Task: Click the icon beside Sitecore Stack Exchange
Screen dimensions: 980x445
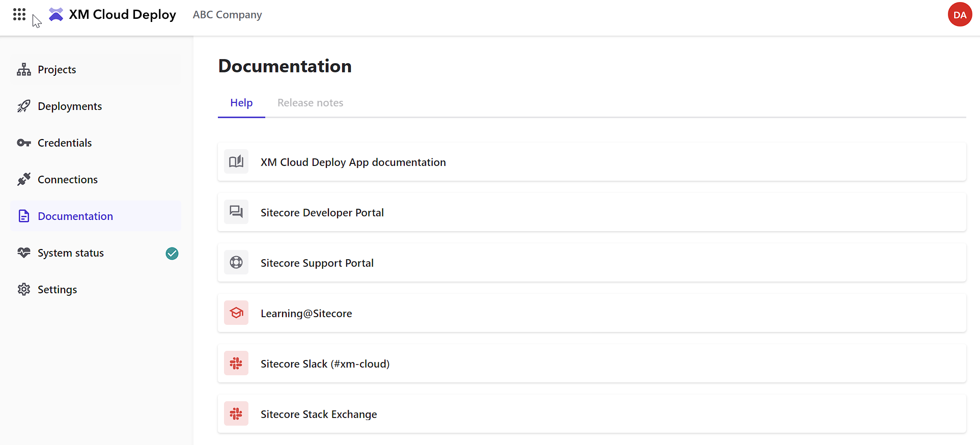Action: [236, 414]
